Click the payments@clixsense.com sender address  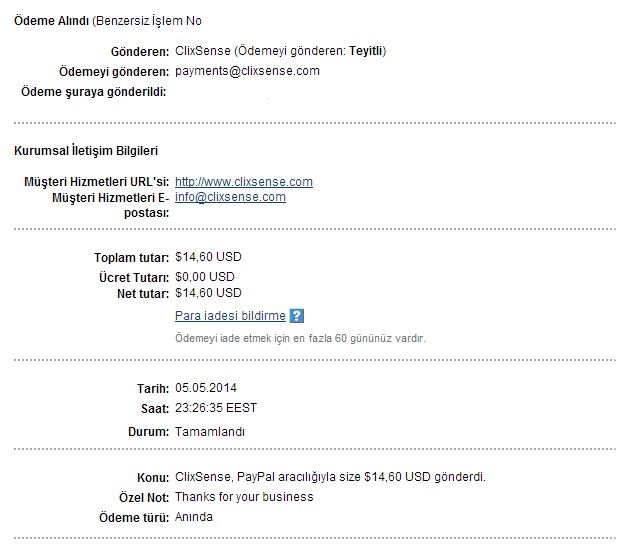click(247, 71)
